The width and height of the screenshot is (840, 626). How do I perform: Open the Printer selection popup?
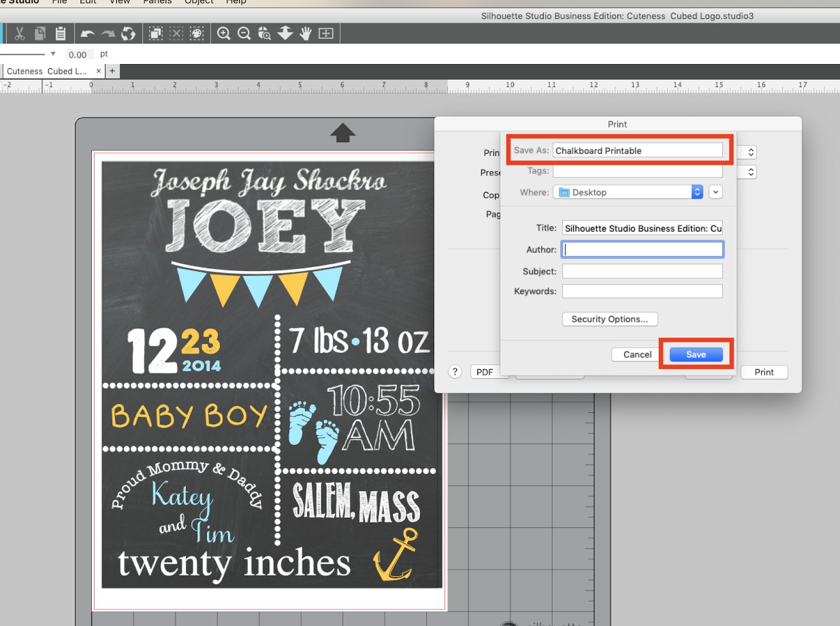pyautogui.click(x=751, y=152)
